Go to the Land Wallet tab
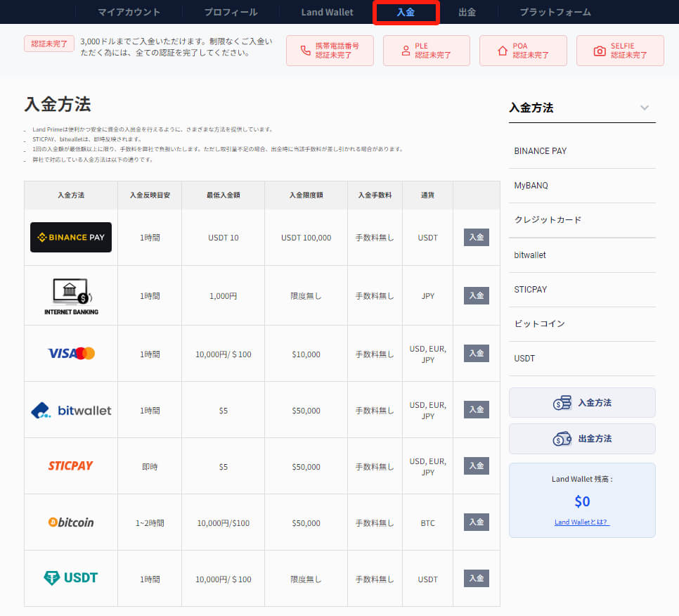The width and height of the screenshot is (679, 616). [x=327, y=12]
